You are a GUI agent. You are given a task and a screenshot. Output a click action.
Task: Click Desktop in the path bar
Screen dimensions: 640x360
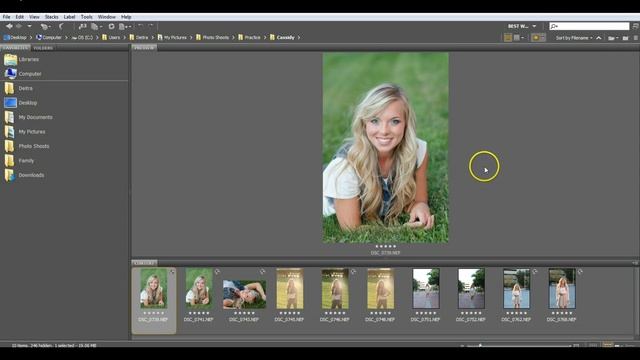pos(15,38)
